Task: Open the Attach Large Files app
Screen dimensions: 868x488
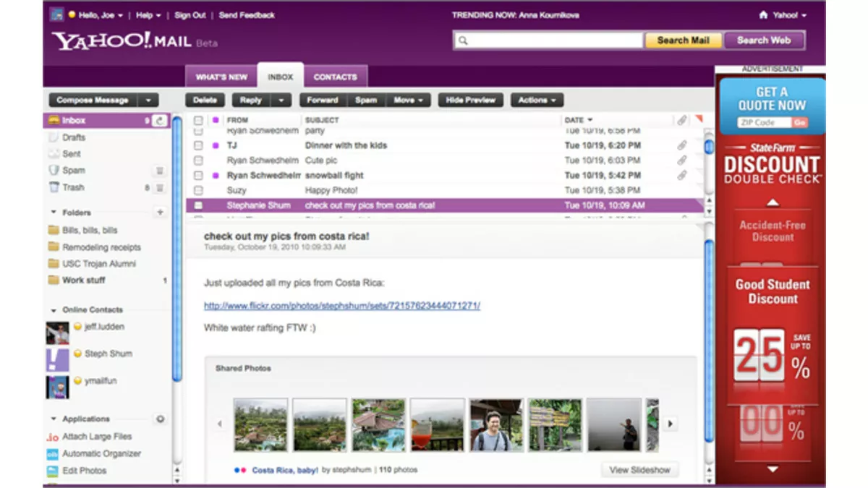Action: 97,437
